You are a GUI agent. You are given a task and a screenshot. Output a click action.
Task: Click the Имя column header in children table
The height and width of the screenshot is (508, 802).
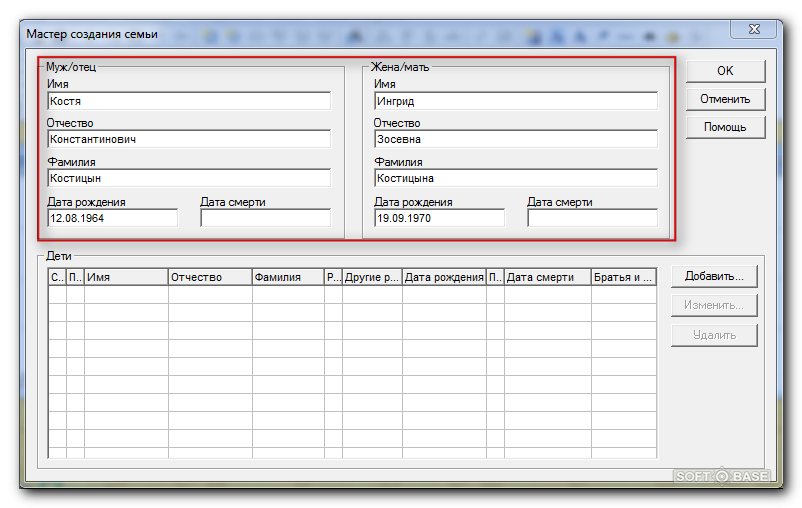(126, 277)
